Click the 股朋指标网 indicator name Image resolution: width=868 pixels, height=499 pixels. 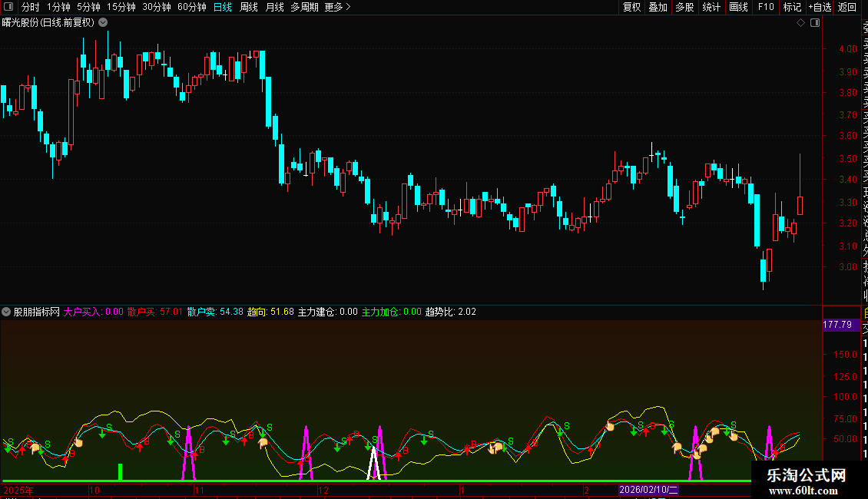37,312
